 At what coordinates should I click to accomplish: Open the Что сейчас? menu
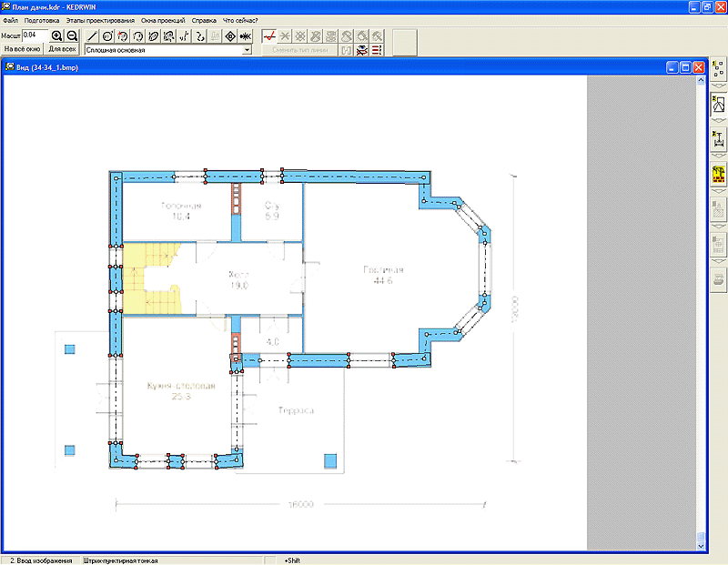[x=240, y=20]
